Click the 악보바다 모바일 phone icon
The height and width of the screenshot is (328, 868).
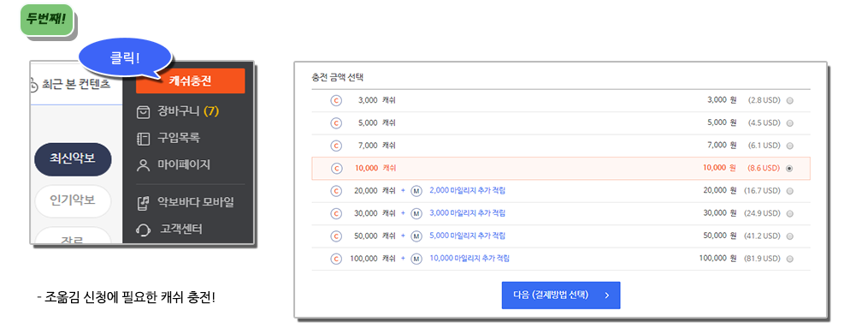143,203
